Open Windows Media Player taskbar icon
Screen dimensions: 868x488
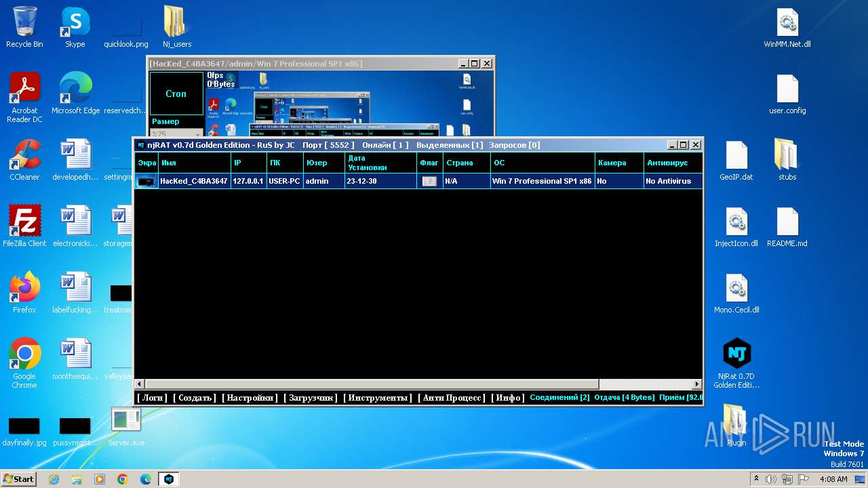pyautogui.click(x=100, y=479)
